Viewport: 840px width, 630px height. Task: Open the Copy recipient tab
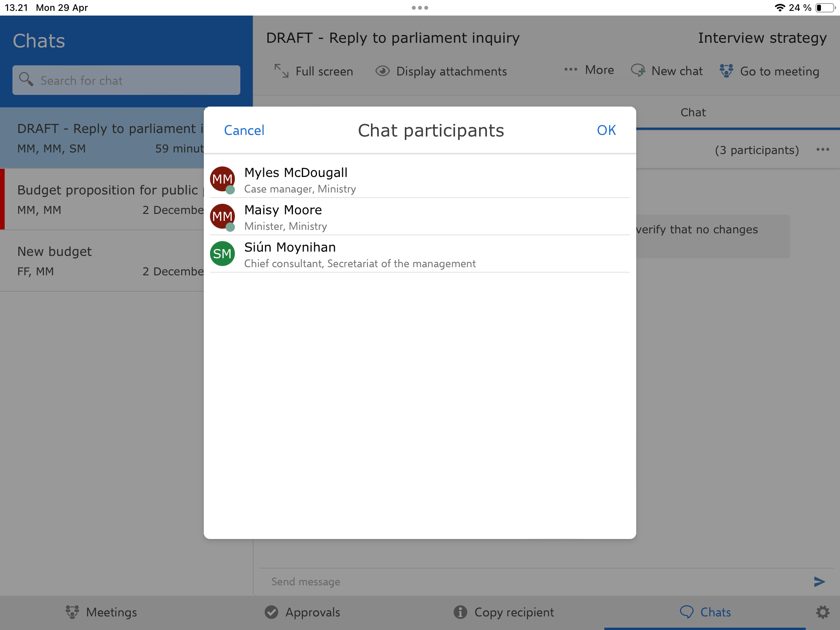point(504,612)
